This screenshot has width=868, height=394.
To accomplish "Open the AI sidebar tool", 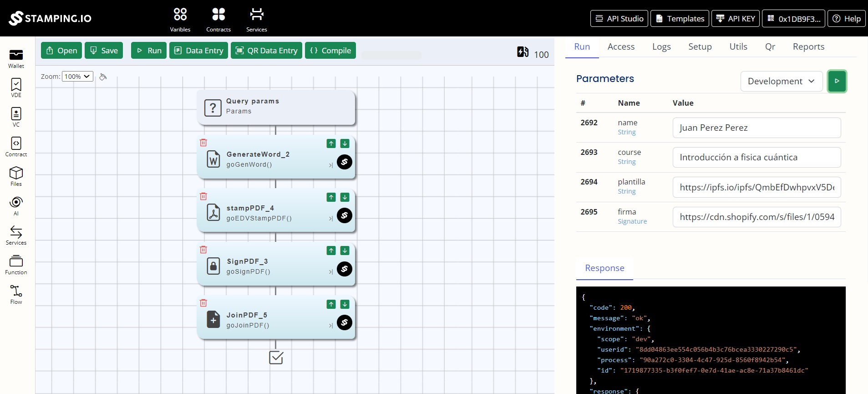I will (x=16, y=206).
